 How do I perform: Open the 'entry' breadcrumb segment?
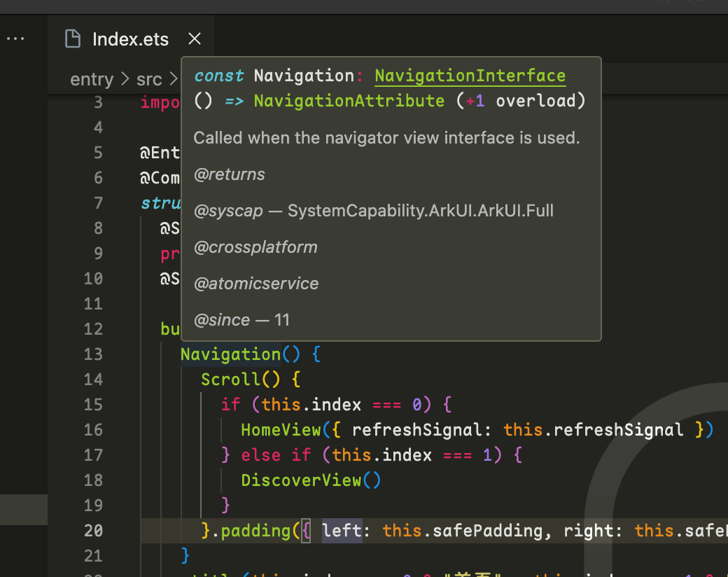tap(92, 79)
